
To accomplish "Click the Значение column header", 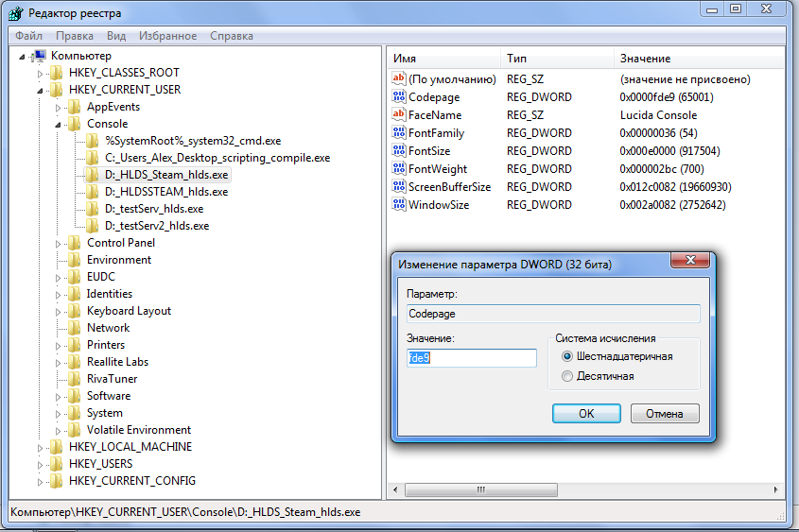I will click(699, 59).
